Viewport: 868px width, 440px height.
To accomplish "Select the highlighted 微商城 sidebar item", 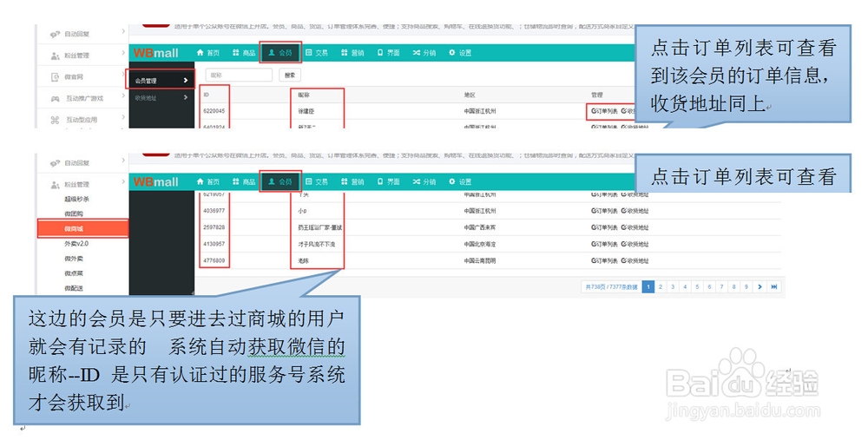I will [x=82, y=228].
